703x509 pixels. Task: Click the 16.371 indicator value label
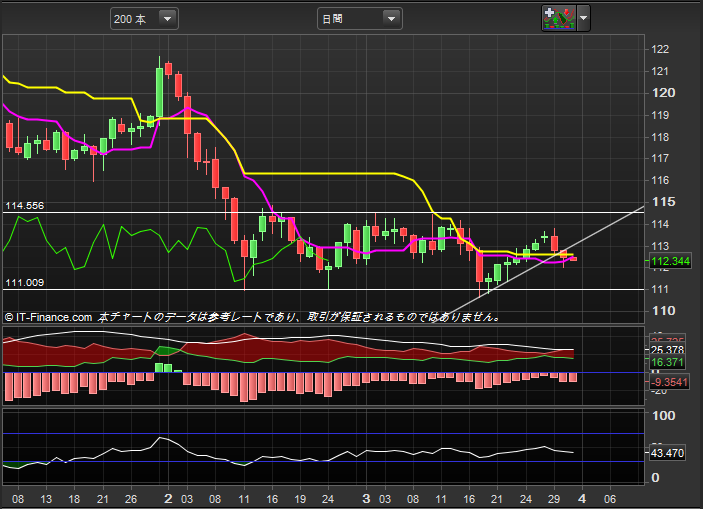(667, 362)
